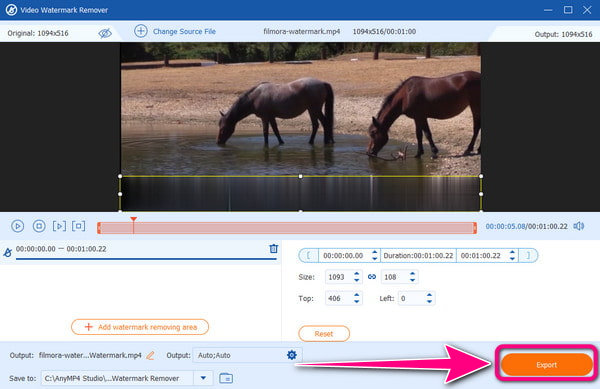
Task: Click the Reset button
Action: pos(324,334)
